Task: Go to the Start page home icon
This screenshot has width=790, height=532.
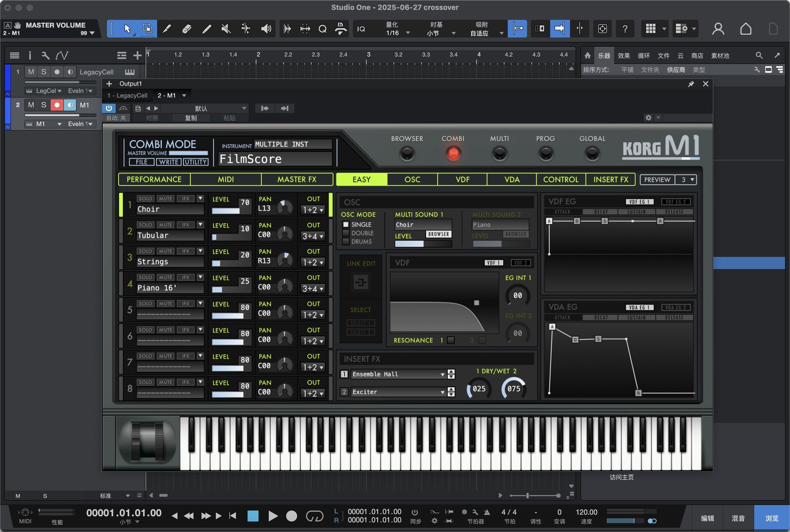Action: tap(746, 28)
